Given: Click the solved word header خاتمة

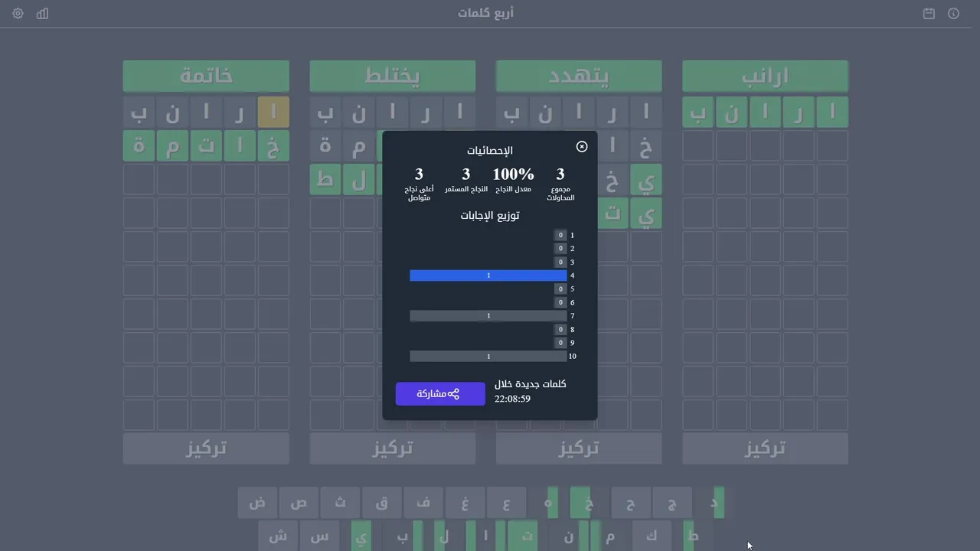Looking at the screenshot, I should tap(206, 76).
